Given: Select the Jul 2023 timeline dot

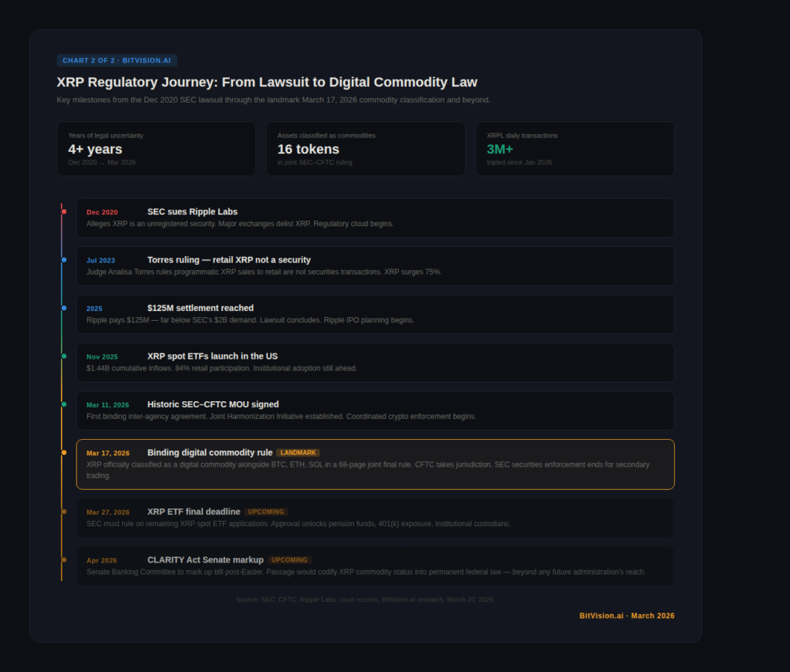Looking at the screenshot, I should coord(64,260).
